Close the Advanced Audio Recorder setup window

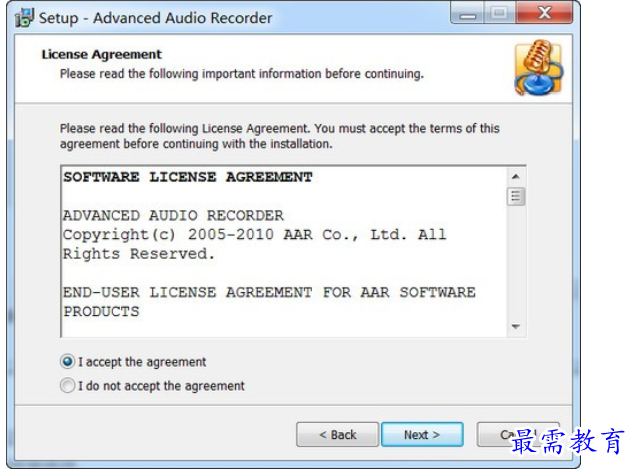tap(544, 13)
